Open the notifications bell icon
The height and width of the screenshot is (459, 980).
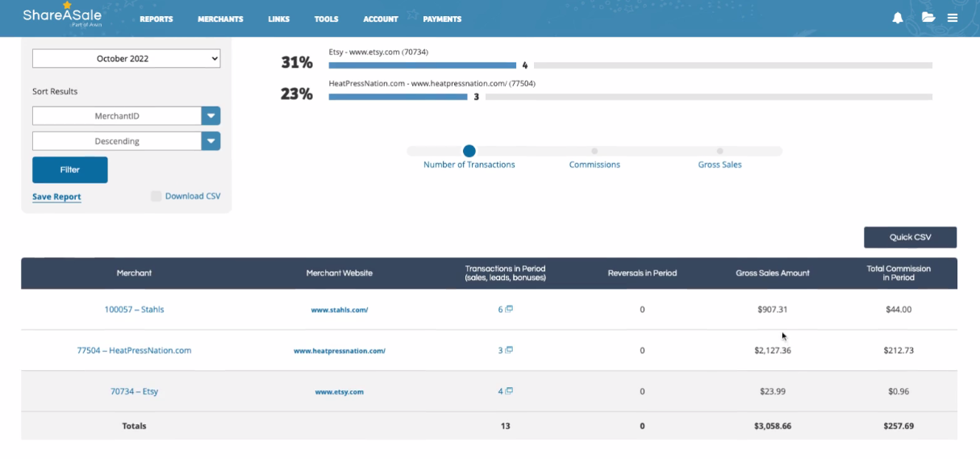click(898, 18)
